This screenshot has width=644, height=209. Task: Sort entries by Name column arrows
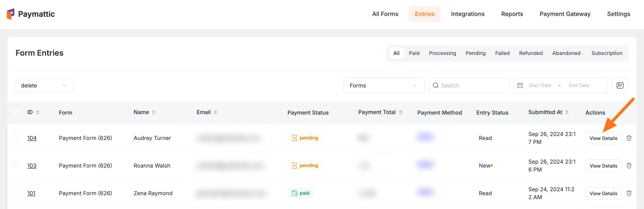click(x=154, y=112)
